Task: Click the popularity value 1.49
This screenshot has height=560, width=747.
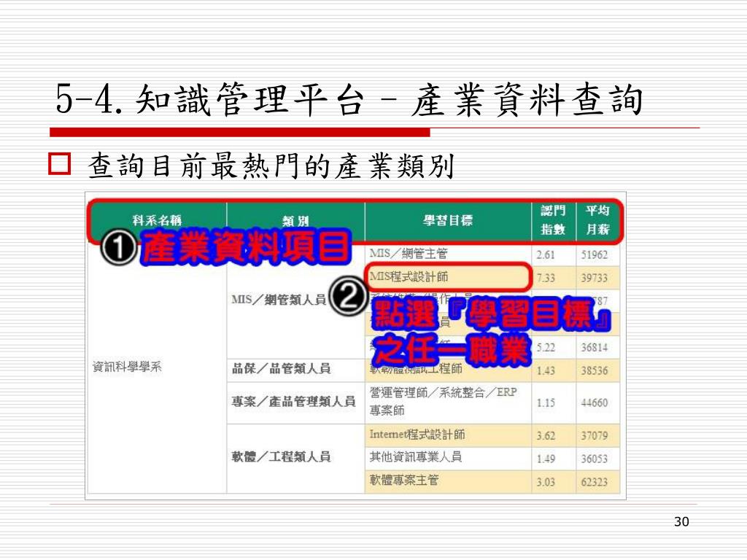Action: point(546,459)
